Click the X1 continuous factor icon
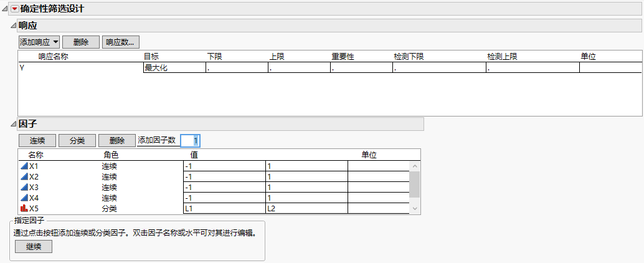The image size is (644, 263). click(x=24, y=166)
